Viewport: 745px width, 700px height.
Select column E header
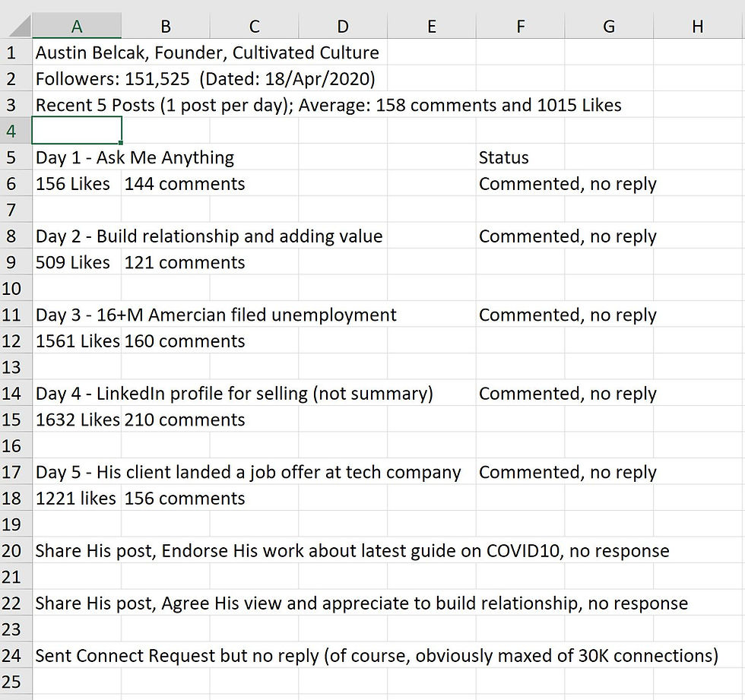[432, 26]
